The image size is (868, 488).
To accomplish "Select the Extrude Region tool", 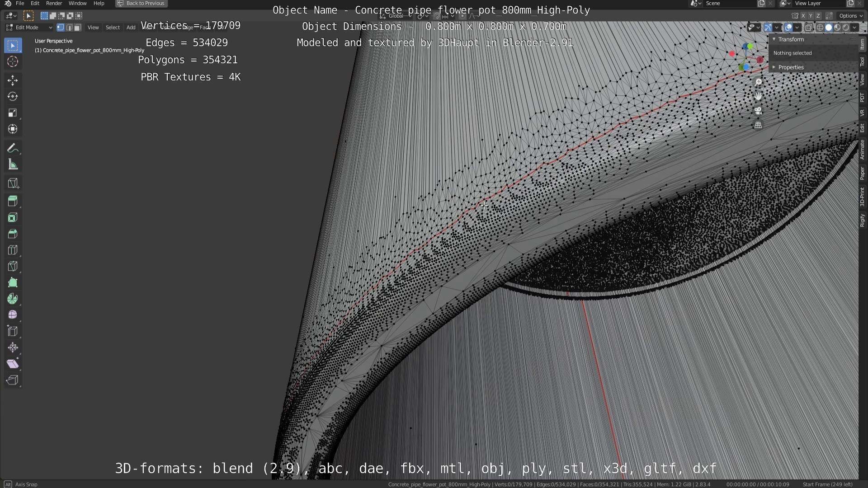I will 13,201.
